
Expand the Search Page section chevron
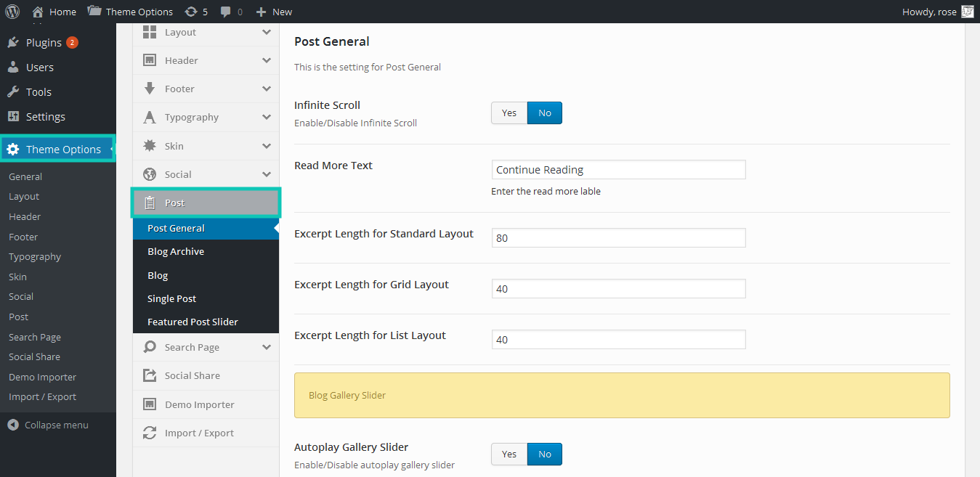click(267, 347)
